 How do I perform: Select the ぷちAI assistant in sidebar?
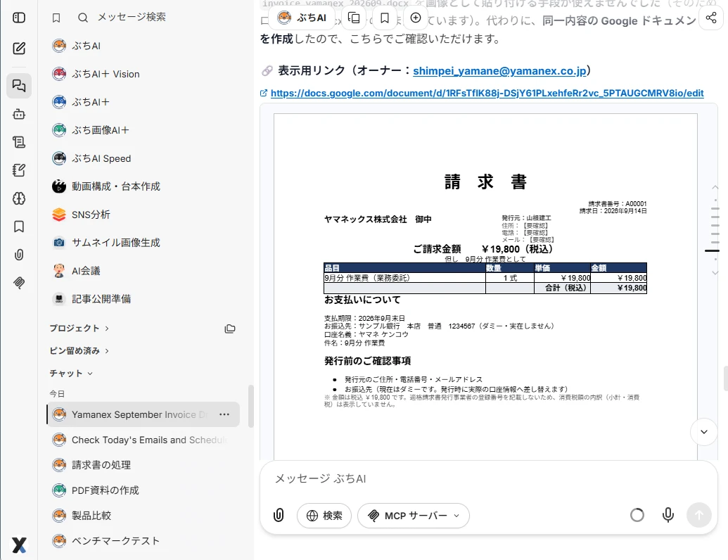click(x=143, y=46)
